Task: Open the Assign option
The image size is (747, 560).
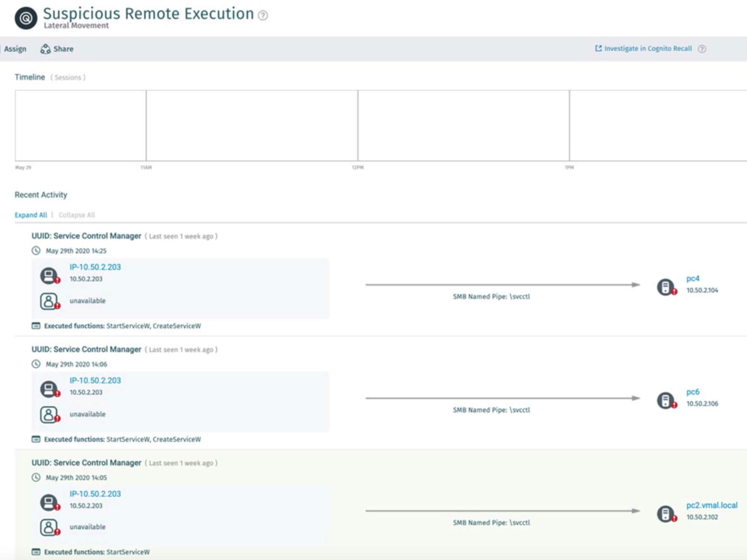Action: coord(15,49)
